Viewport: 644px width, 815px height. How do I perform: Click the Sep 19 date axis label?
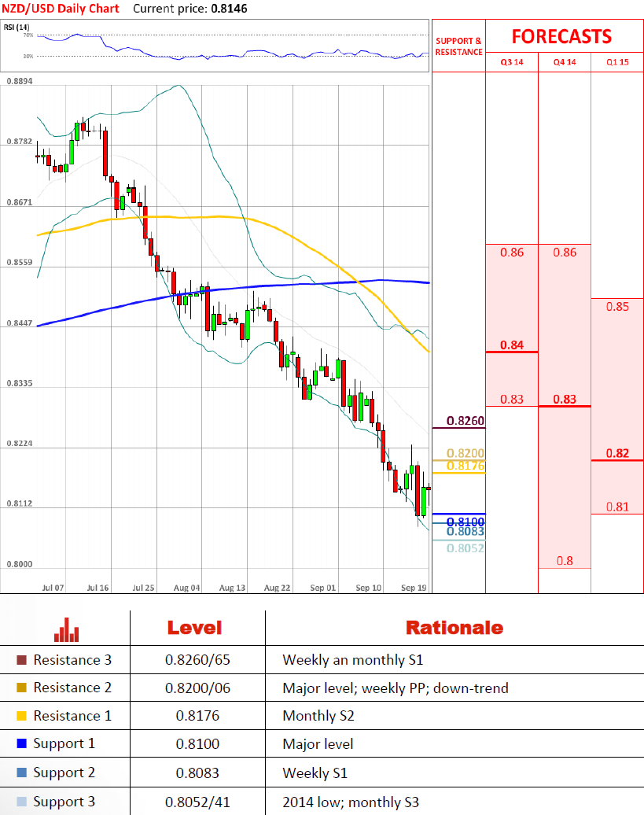414,588
